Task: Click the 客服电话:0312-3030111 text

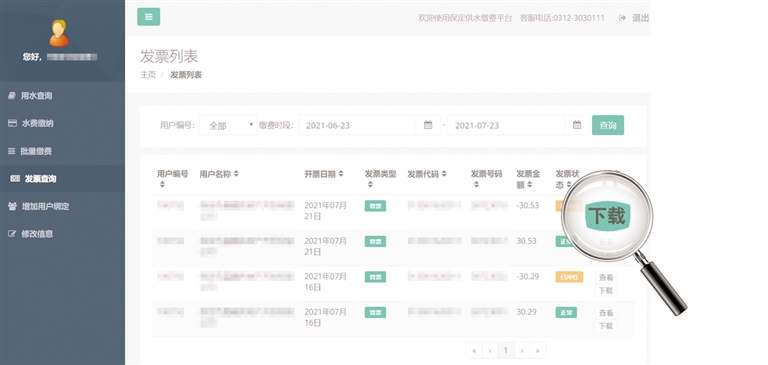Action: [562, 18]
